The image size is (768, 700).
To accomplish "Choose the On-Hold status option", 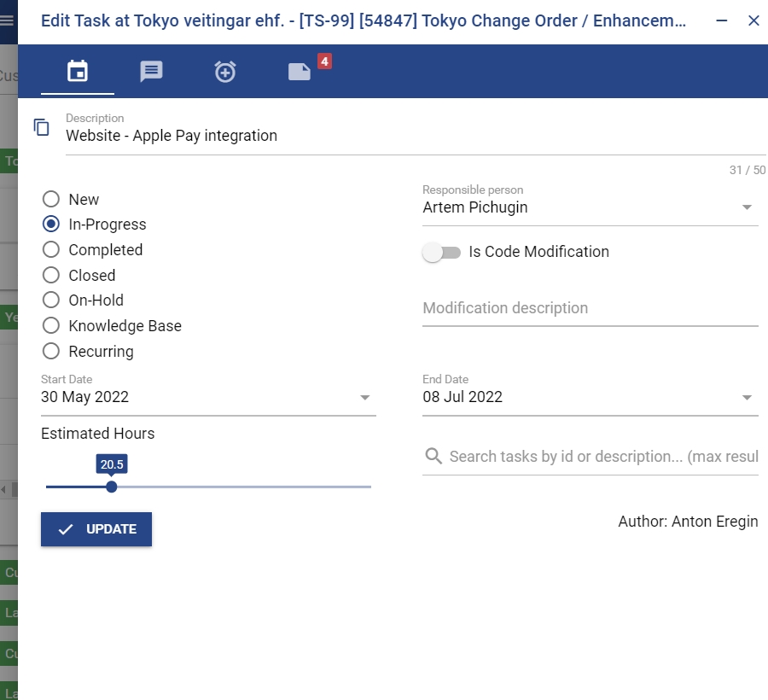I will pos(51,300).
